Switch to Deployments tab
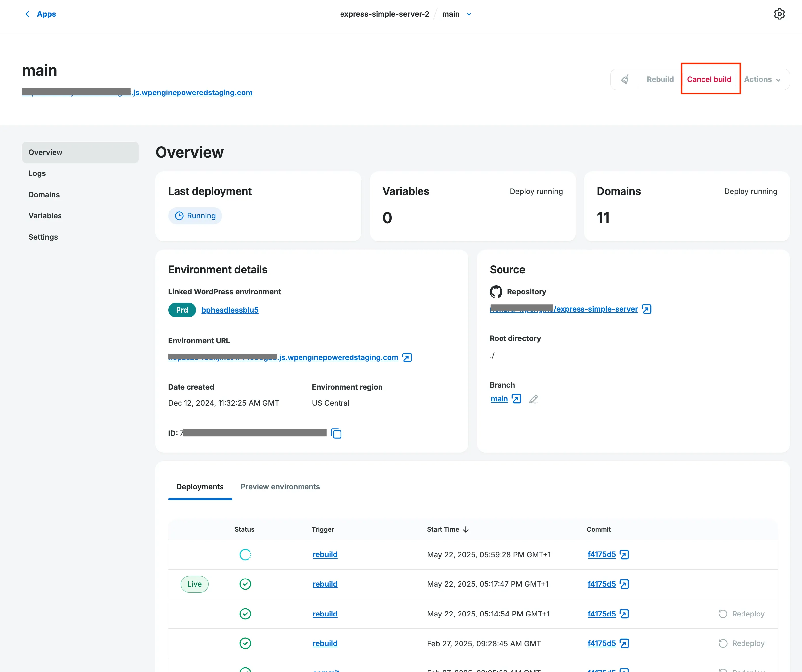 pos(200,487)
